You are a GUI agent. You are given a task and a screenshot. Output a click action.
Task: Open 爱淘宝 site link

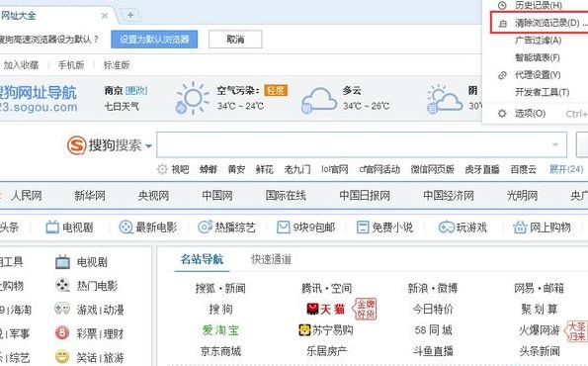pos(220,330)
